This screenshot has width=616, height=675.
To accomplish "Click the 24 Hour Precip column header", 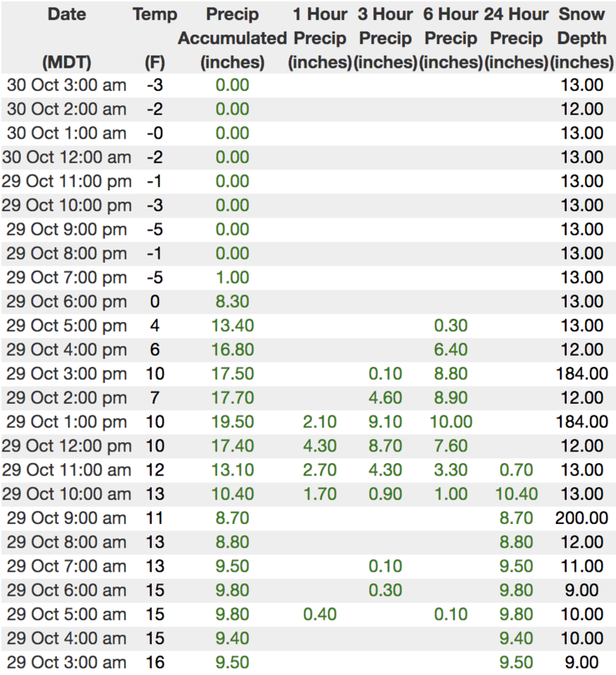I will (517, 38).
